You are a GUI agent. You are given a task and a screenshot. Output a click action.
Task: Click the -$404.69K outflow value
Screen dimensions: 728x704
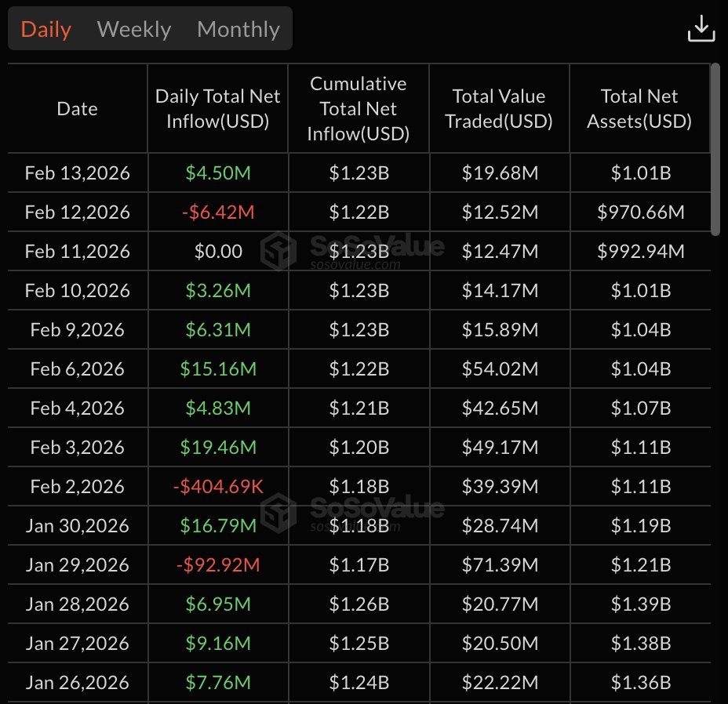218,486
